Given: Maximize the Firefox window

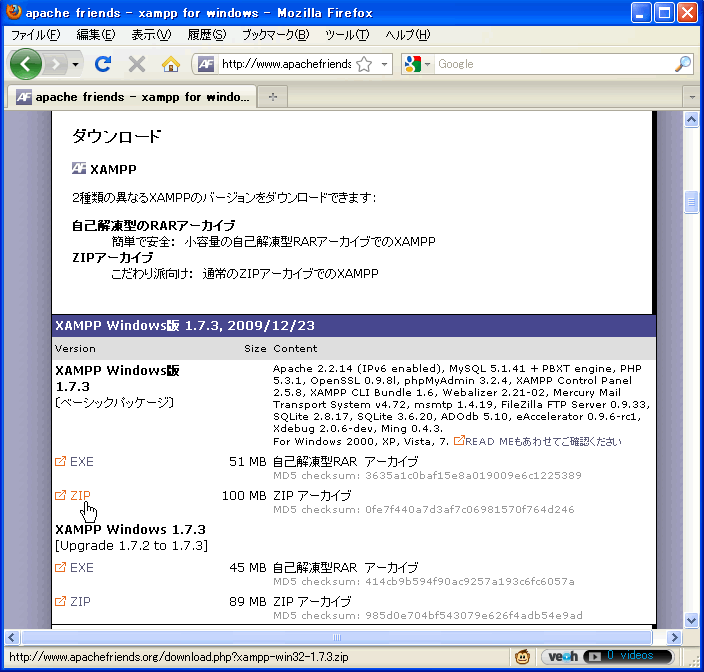Looking at the screenshot, I should pyautogui.click(x=664, y=13).
